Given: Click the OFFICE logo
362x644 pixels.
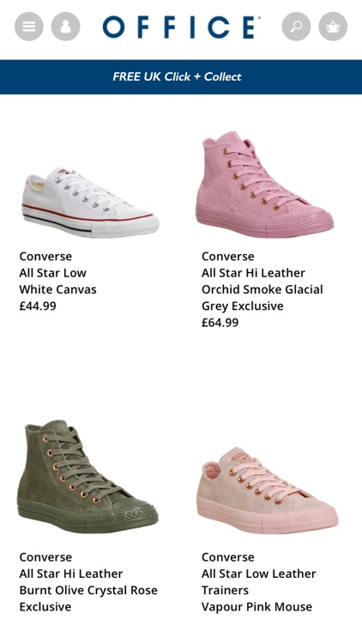Looking at the screenshot, I should tap(181, 27).
